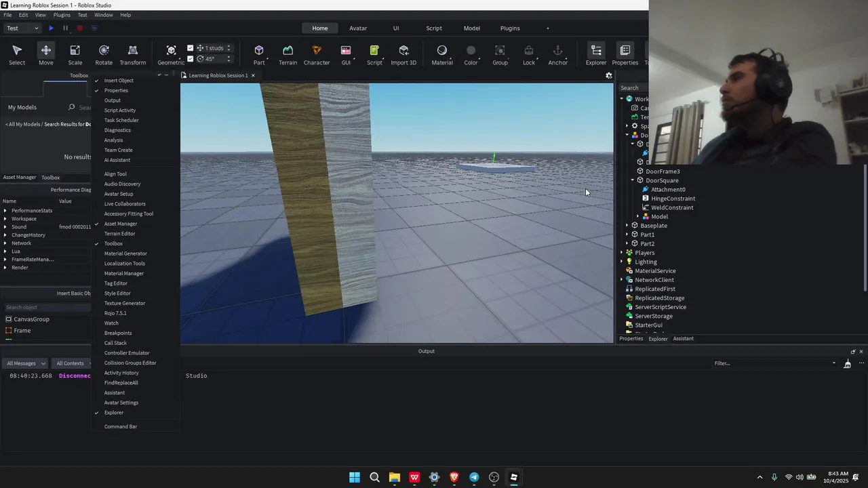This screenshot has height=488, width=868.
Task: Expand the Lighting node in Explorer
Action: coord(622,262)
